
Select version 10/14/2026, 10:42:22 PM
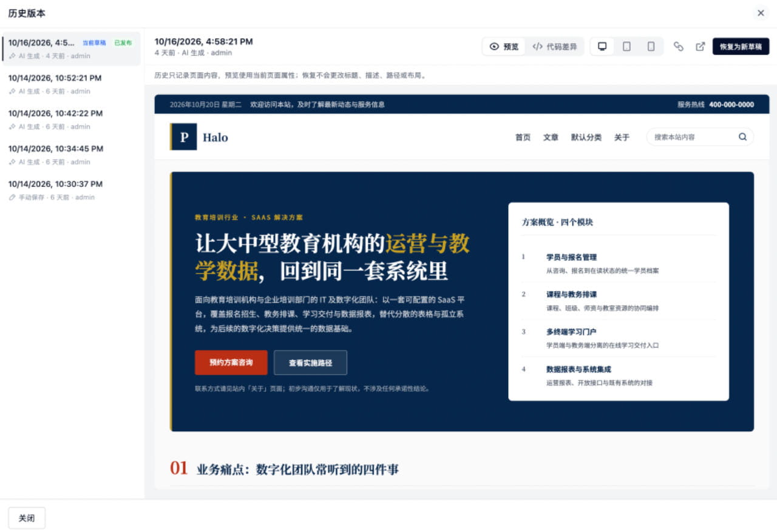pos(71,119)
